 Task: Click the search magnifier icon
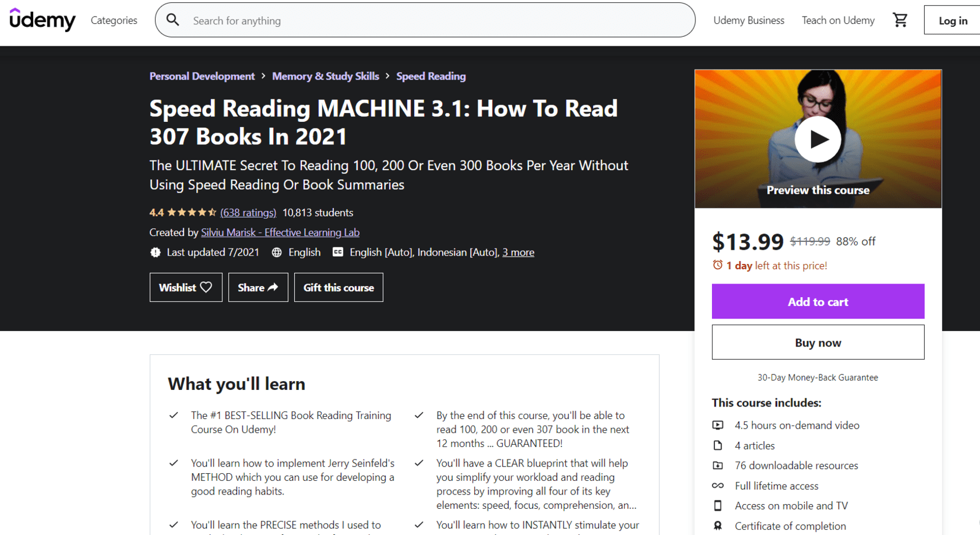tap(172, 20)
